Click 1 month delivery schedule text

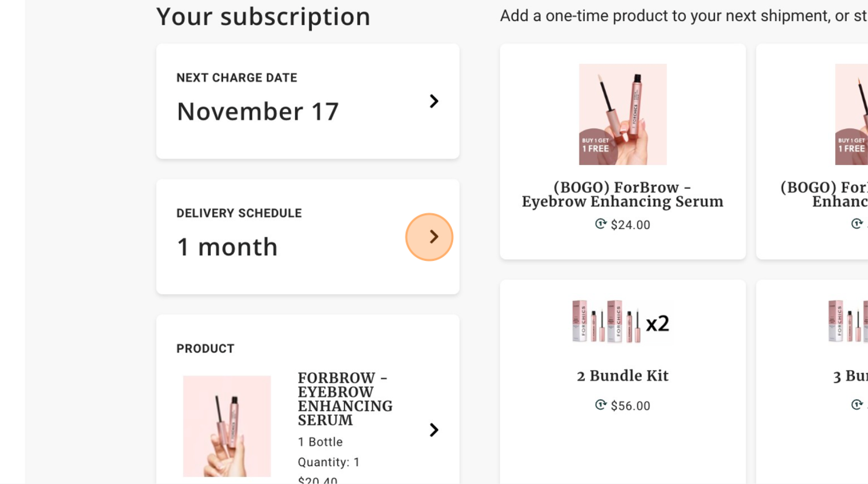point(227,247)
